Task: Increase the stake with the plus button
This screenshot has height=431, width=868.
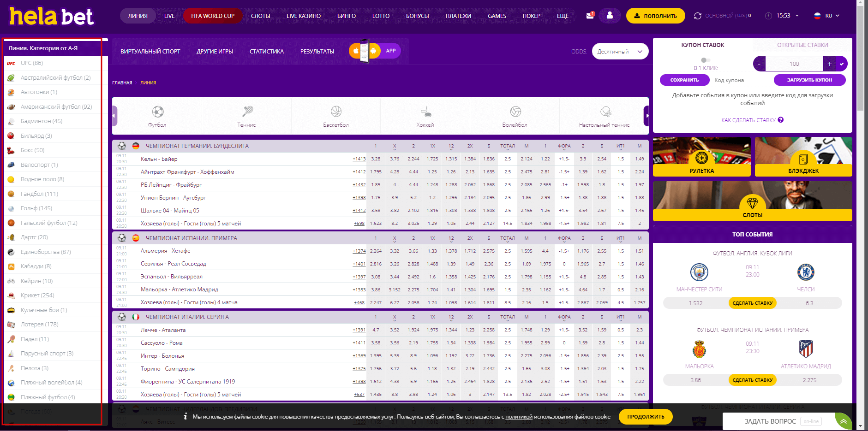Action: pos(830,64)
